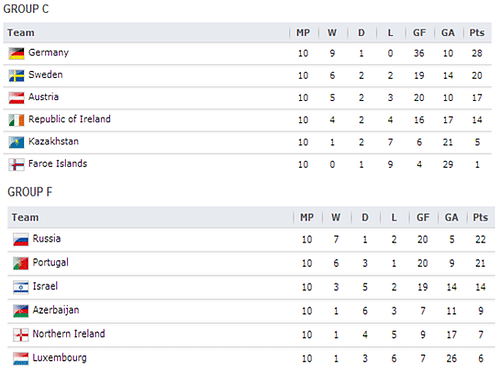Click the Austria flag icon
This screenshot has height=371, width=500.
coord(16,98)
